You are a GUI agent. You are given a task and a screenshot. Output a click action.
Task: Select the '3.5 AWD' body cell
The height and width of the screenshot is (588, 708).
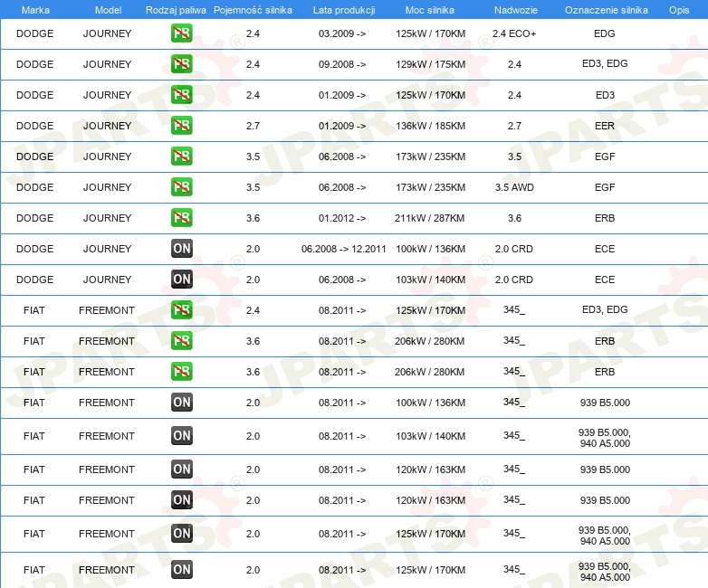pyautogui.click(x=514, y=187)
